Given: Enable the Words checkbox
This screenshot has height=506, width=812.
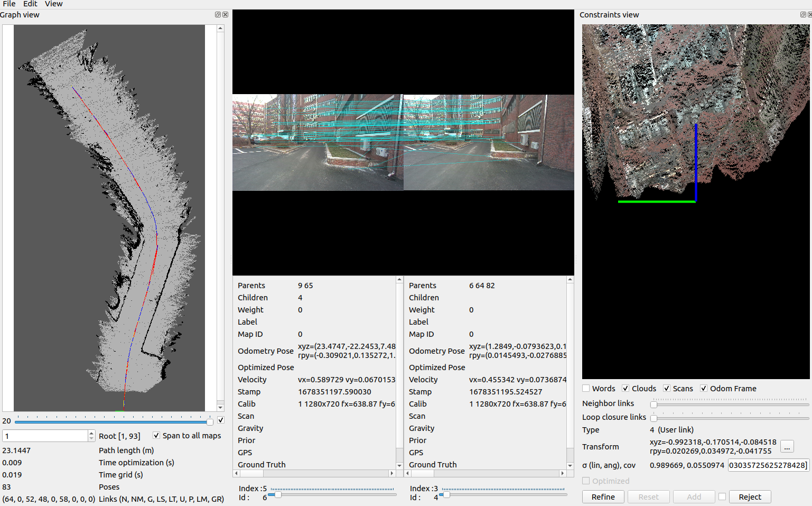Looking at the screenshot, I should pyautogui.click(x=586, y=389).
